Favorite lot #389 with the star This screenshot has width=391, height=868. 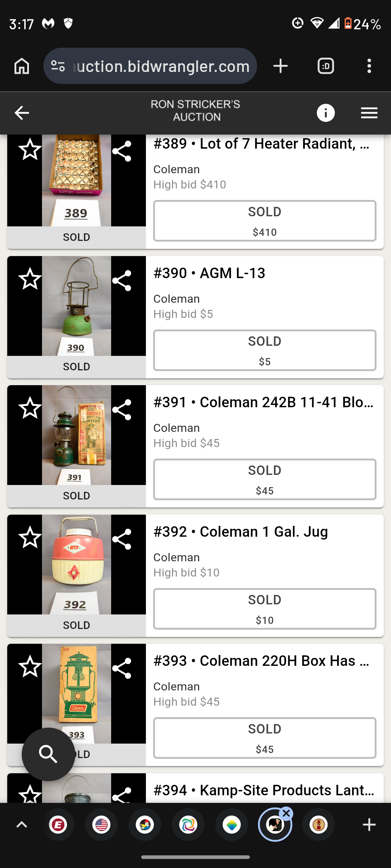pos(30,149)
